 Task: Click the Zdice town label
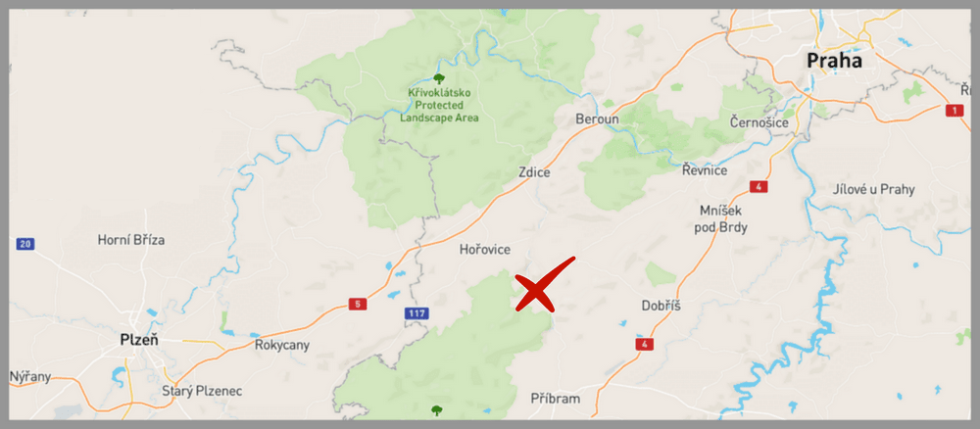(x=534, y=172)
